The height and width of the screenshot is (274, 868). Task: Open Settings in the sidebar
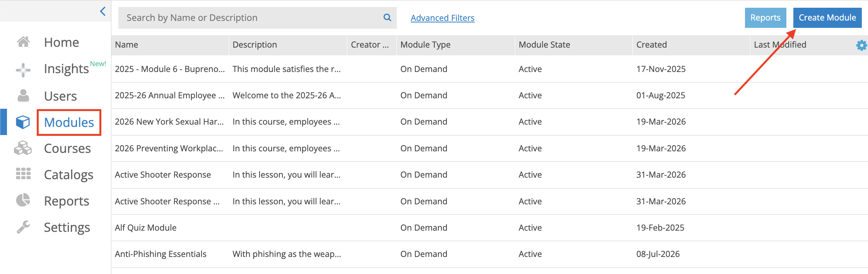[x=67, y=228]
